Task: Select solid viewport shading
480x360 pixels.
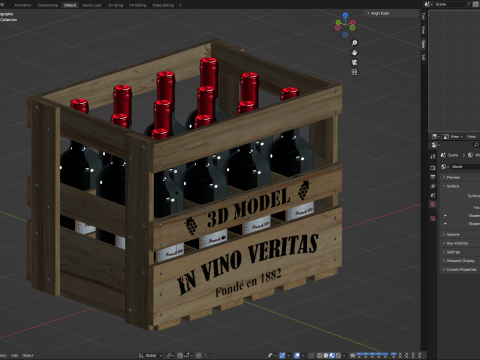Action: tap(325, 355)
